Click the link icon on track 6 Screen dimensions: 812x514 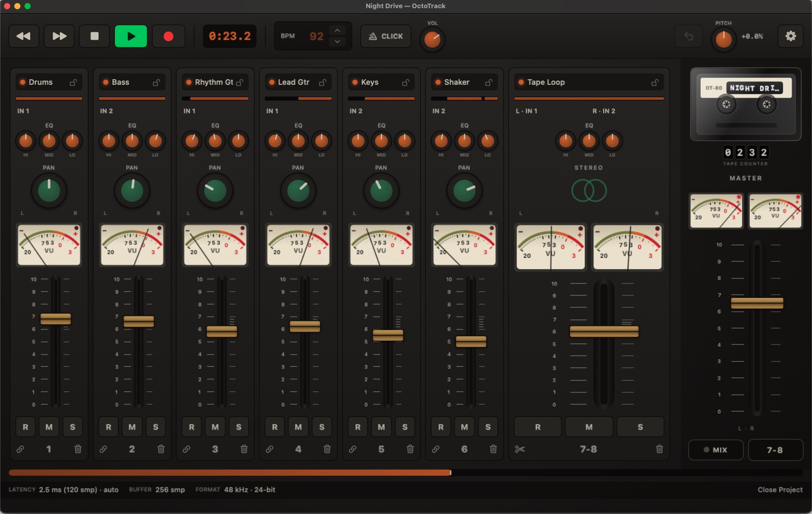pos(436,449)
